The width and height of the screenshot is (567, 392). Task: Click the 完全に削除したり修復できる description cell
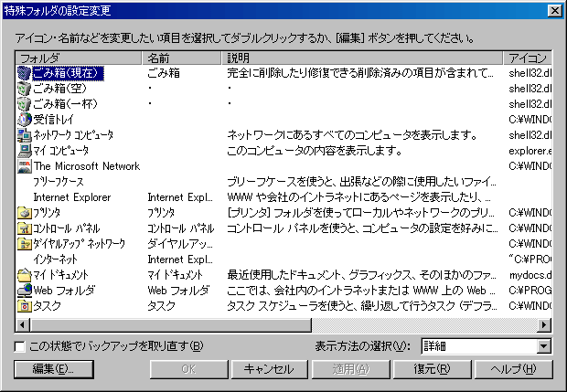[360, 73]
